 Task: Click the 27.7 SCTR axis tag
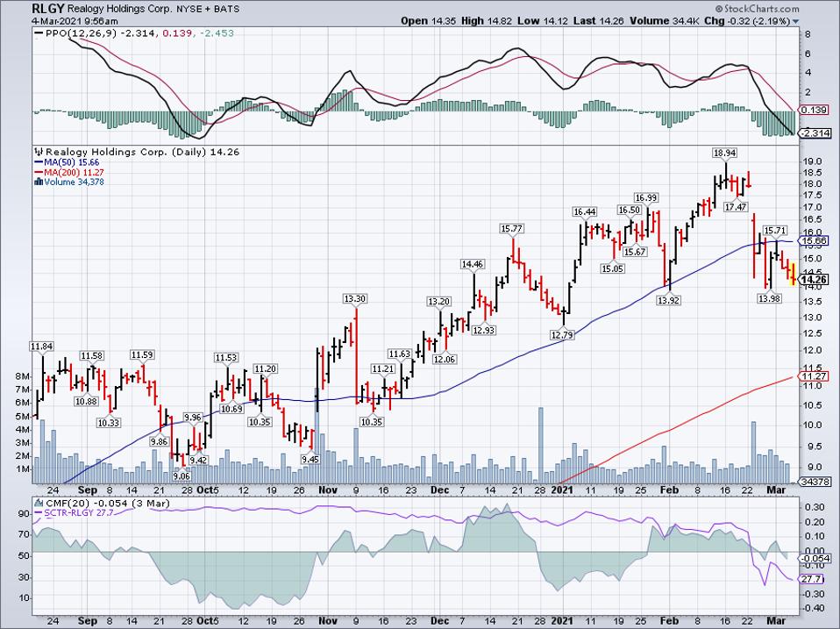(812, 579)
